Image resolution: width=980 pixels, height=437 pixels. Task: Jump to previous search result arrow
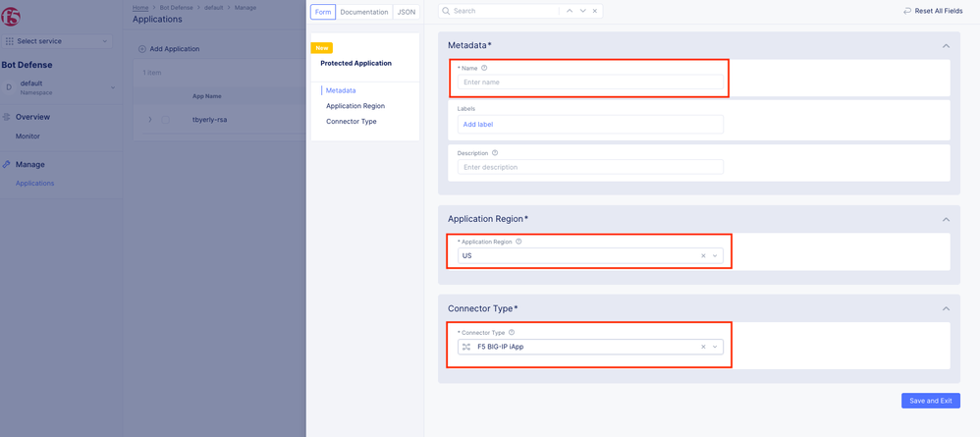pos(568,11)
